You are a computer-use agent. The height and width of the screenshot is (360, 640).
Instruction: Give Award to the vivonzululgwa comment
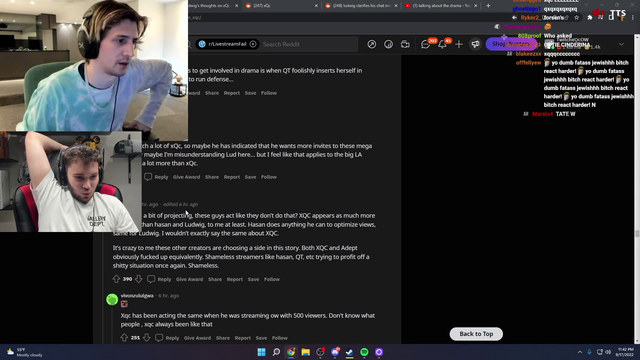tap(197, 338)
